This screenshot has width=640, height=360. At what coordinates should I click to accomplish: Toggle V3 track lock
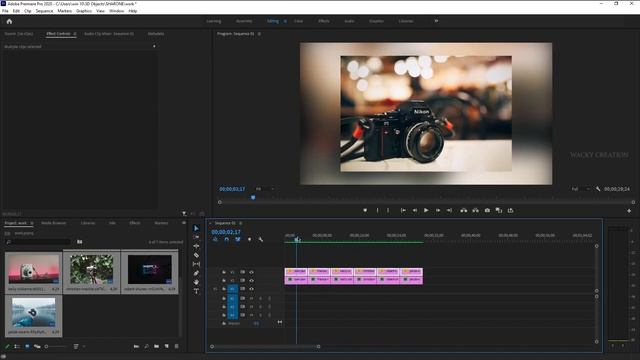224,272
